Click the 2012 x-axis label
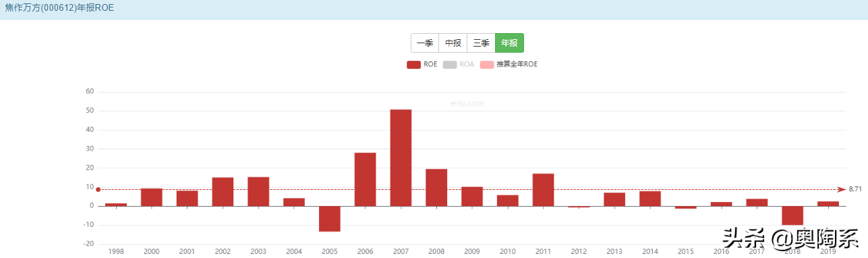 pos(579,251)
